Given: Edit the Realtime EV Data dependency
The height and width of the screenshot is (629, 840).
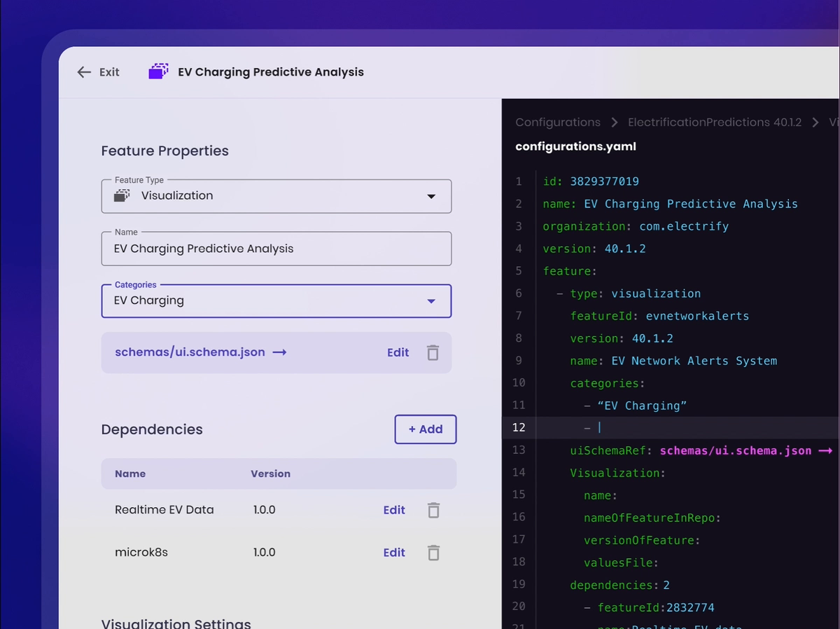Looking at the screenshot, I should [x=394, y=510].
